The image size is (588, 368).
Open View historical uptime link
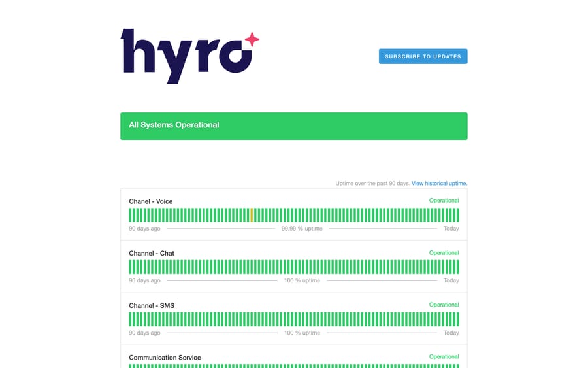[x=439, y=184]
